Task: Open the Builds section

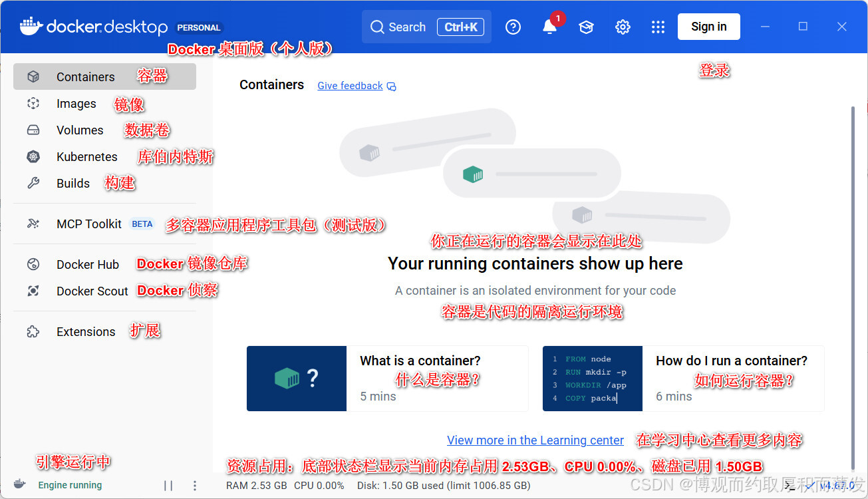Action: click(72, 183)
